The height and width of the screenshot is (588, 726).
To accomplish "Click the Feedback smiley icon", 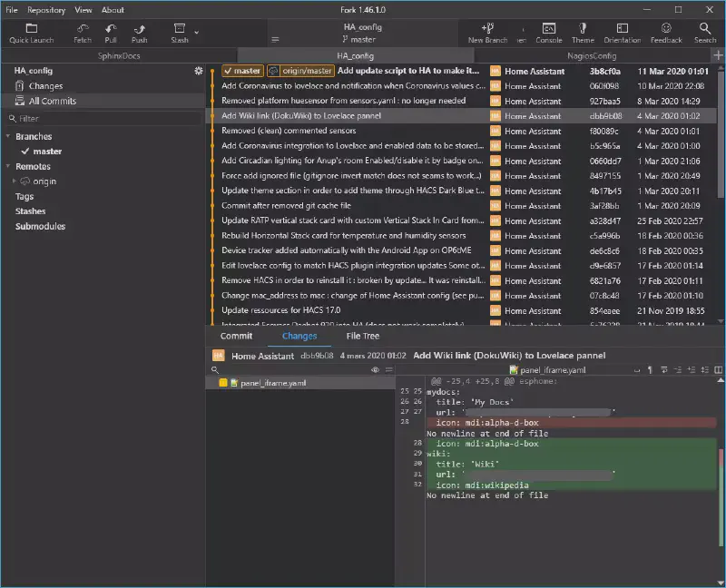I will click(x=666, y=29).
